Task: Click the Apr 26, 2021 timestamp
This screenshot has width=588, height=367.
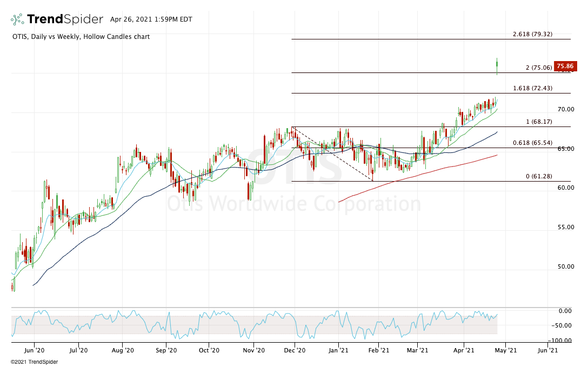Action: [x=148, y=19]
